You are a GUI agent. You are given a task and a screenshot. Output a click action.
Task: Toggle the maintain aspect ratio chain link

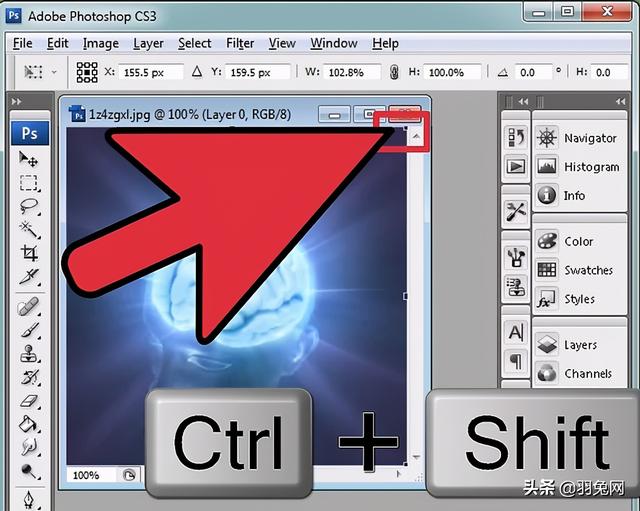coord(394,72)
